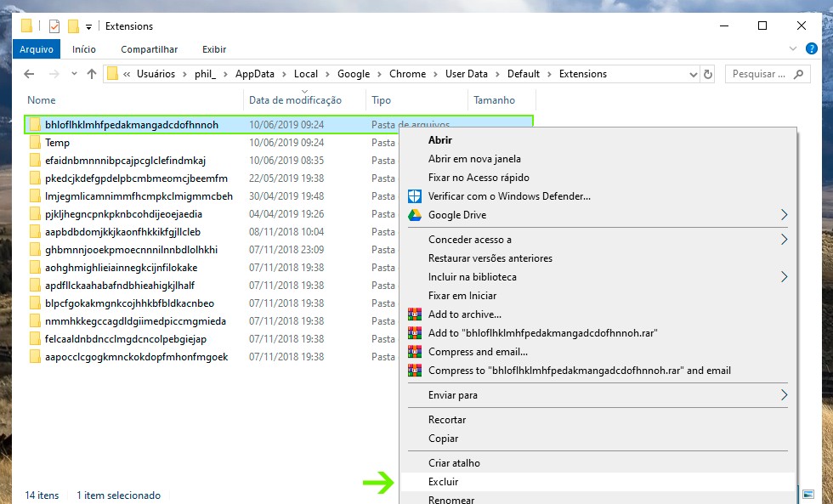Click the Properties checkmark icon in the title bar
Screen dimensions: 833x504
[54, 25]
